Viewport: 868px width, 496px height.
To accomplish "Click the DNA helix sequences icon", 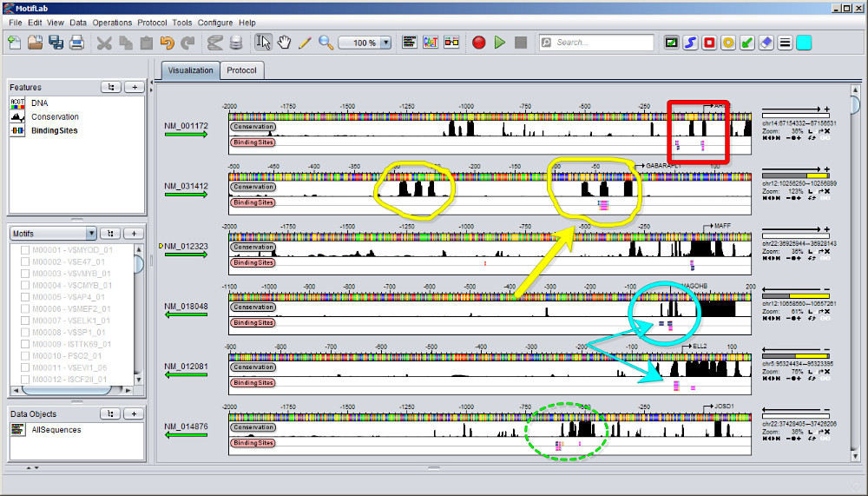I will click(215, 43).
